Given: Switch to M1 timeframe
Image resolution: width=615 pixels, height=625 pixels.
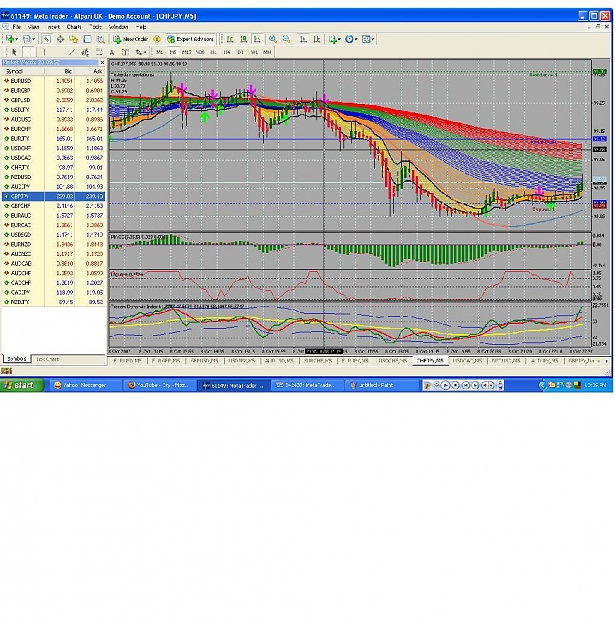Looking at the screenshot, I should (x=159, y=52).
